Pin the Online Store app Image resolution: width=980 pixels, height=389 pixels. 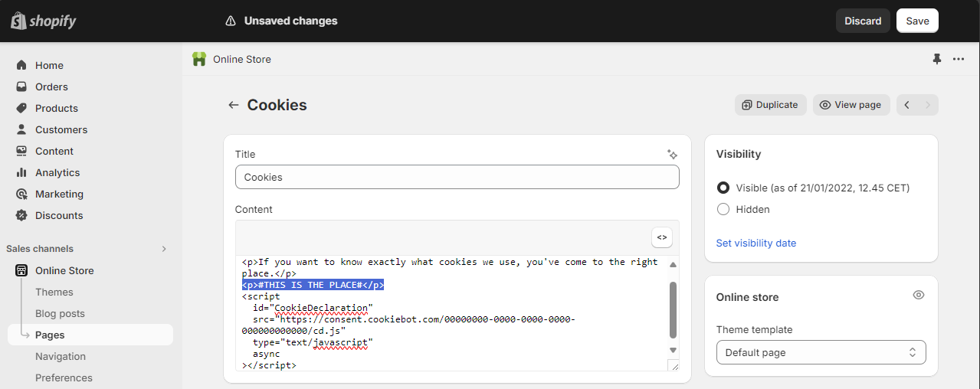pos(937,59)
